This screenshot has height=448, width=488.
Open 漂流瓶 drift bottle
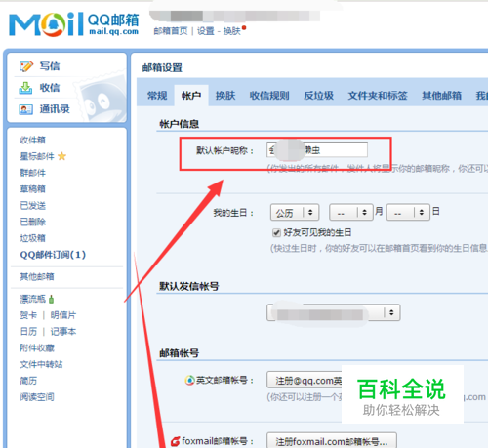(x=33, y=299)
